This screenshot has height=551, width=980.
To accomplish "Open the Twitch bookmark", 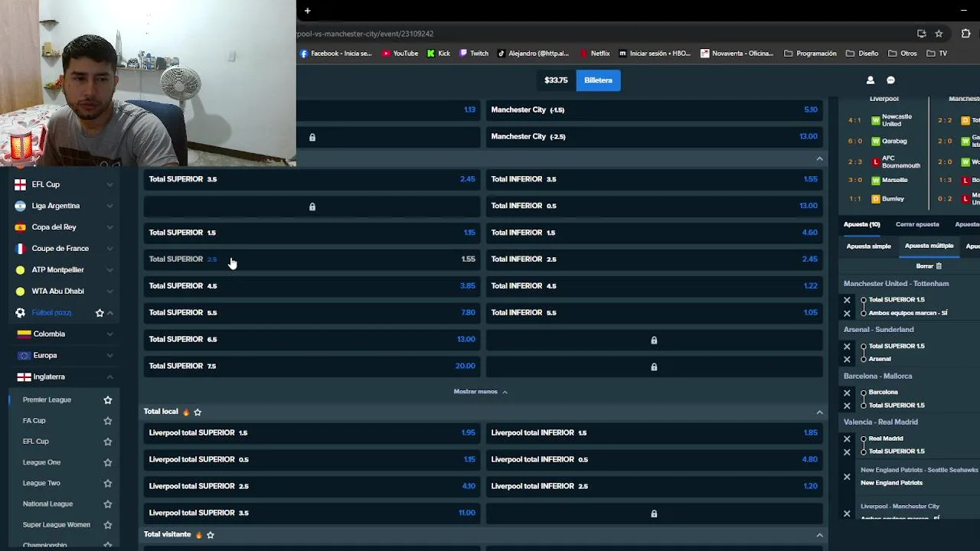I will (x=474, y=54).
